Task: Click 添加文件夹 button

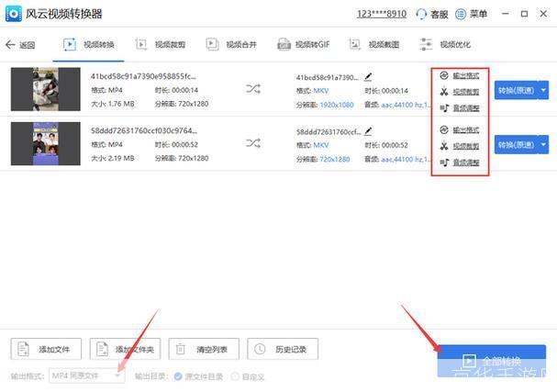Action: click(125, 349)
